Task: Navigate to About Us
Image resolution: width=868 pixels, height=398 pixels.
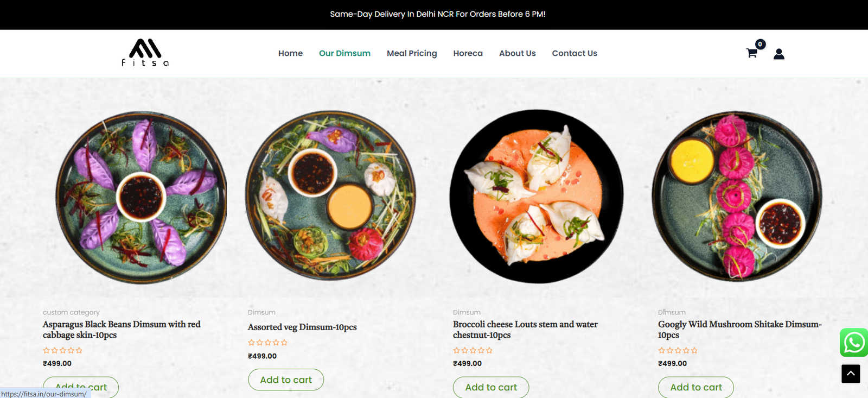Action: point(517,53)
